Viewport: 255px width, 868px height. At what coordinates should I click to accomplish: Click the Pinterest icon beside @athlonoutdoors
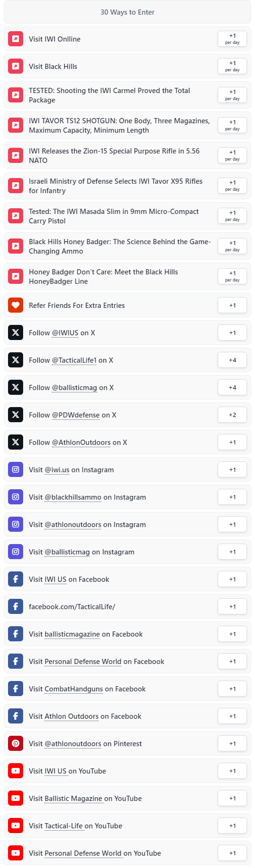coord(16,743)
